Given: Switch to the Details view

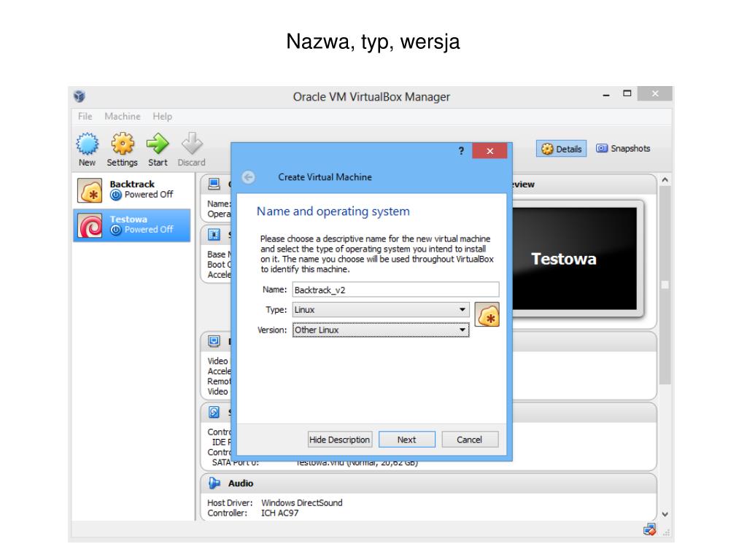Looking at the screenshot, I should 561,149.
